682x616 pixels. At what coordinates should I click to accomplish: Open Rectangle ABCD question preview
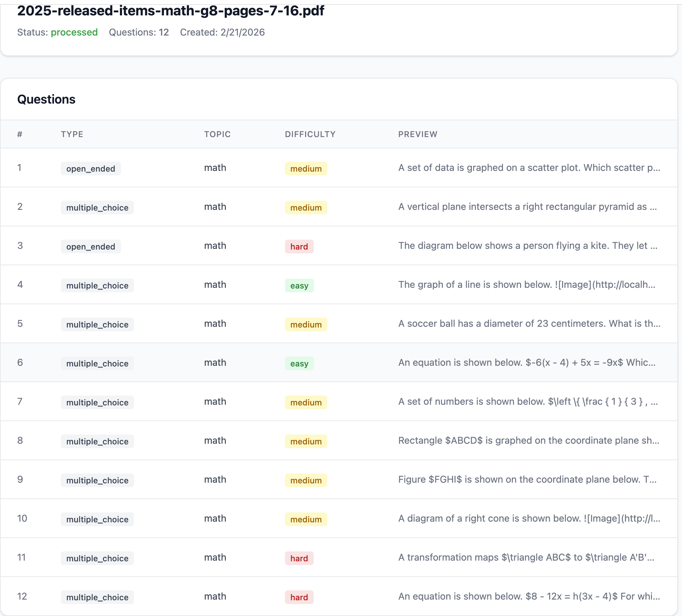click(528, 440)
